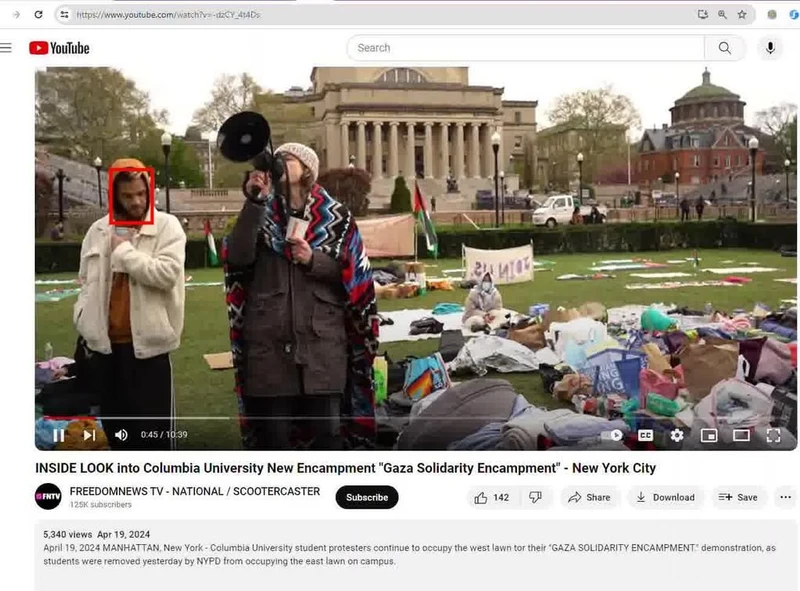Start voice search with the microphone
The width and height of the screenshot is (800, 591).
pyautogui.click(x=770, y=48)
